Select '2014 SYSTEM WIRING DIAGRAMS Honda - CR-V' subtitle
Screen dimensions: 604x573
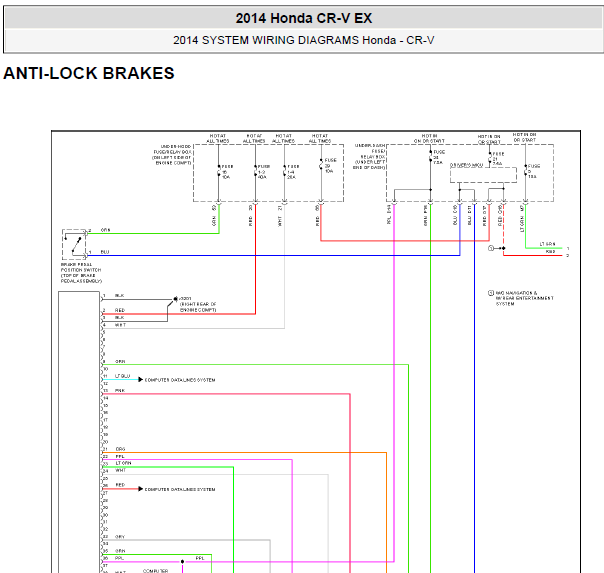[x=304, y=40]
